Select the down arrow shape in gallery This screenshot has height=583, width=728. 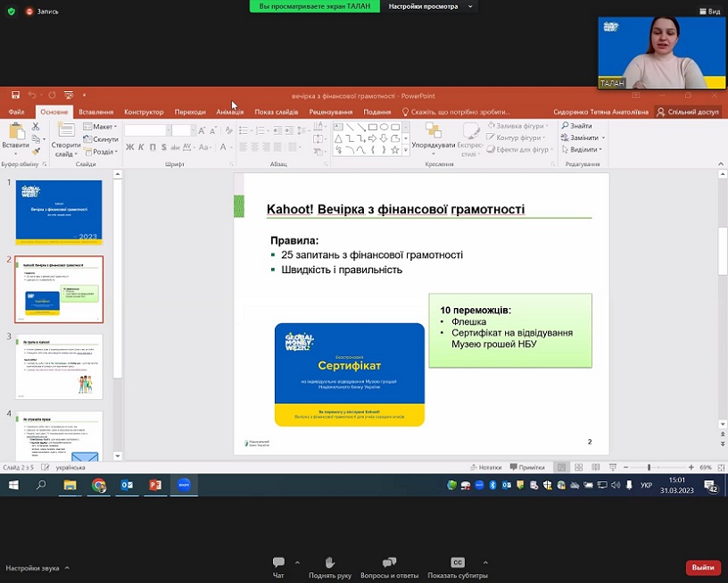(384, 138)
